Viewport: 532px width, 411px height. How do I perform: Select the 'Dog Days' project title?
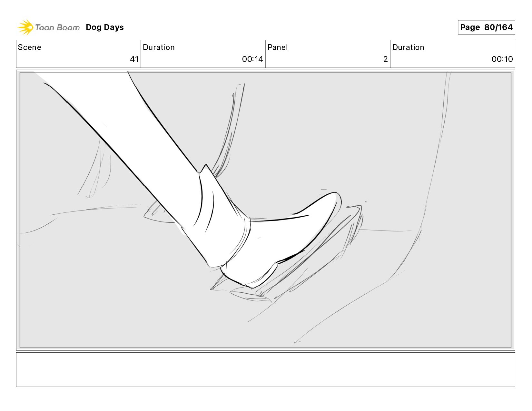click(x=105, y=27)
